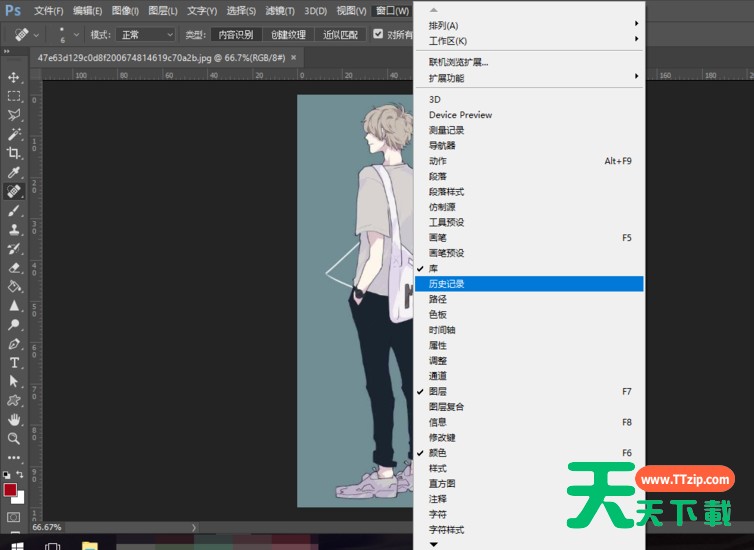Click the red foreground color swatch

pos(10,489)
